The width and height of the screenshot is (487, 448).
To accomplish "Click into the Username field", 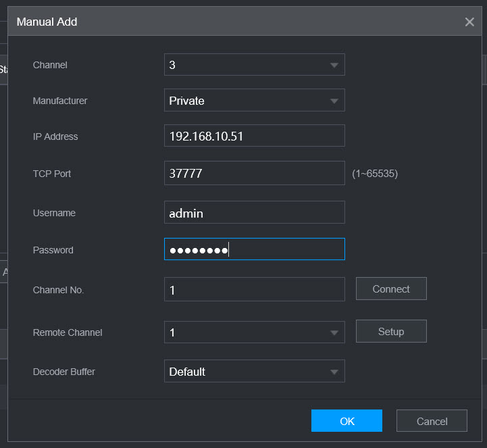I will 254,212.
